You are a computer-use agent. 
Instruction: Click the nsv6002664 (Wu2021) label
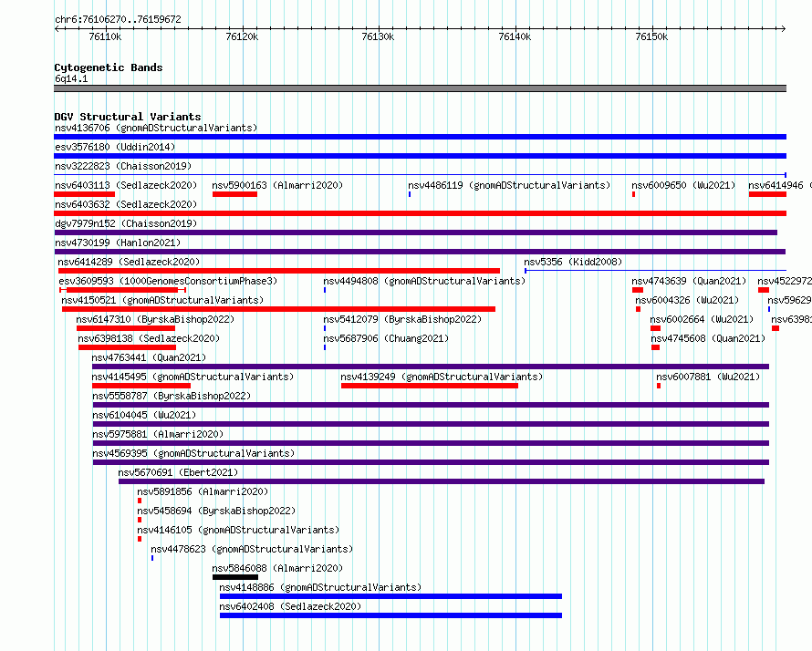click(x=702, y=319)
